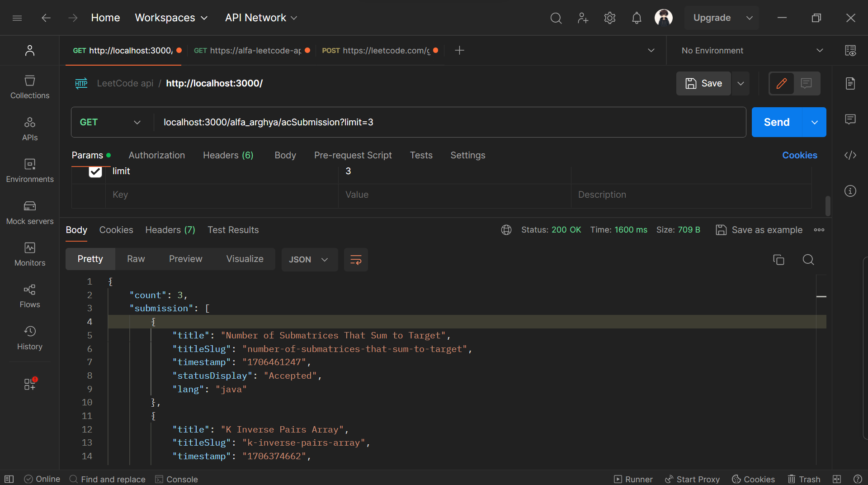Click the word wrap icon in response
The image size is (868, 485).
click(x=356, y=260)
